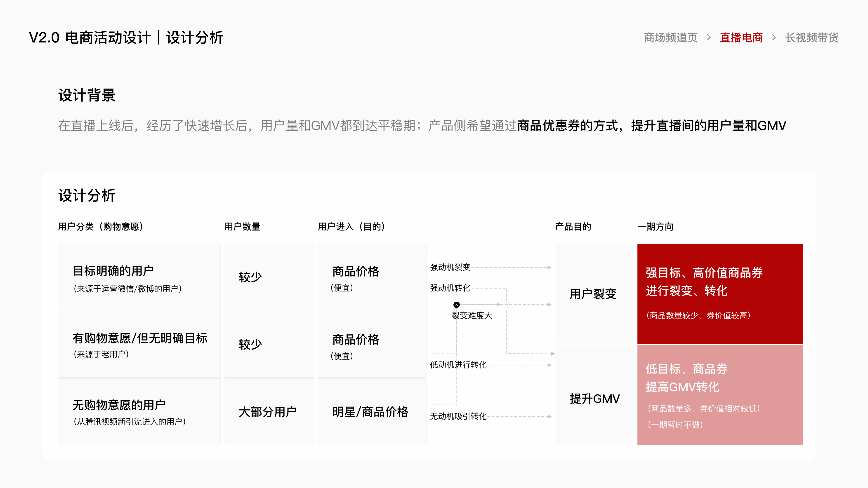Click column header 用户进入（目的）
Screen dimensions: 868x488
pos(351,227)
